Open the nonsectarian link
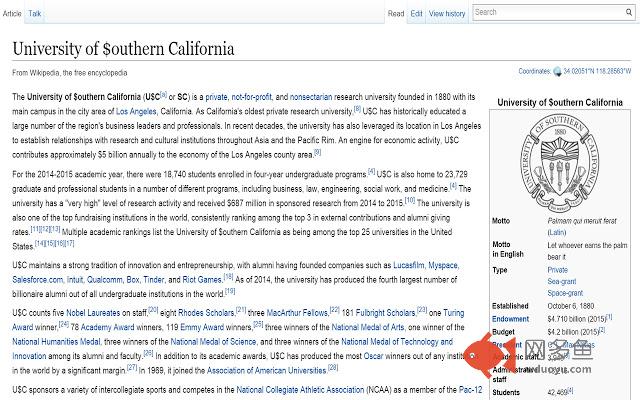The image size is (640, 400). [x=311, y=97]
